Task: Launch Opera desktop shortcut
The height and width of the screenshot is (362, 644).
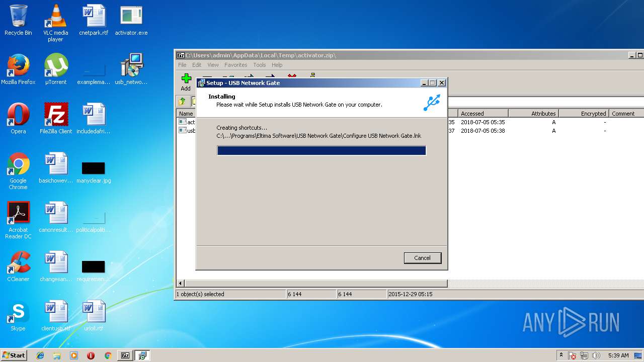Action: click(x=18, y=119)
